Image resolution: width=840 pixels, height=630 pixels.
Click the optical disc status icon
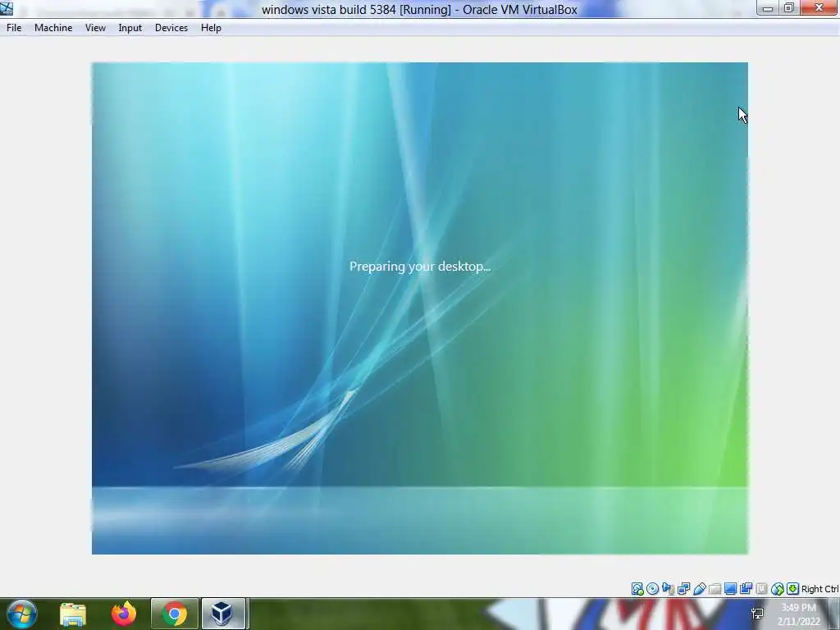click(652, 589)
